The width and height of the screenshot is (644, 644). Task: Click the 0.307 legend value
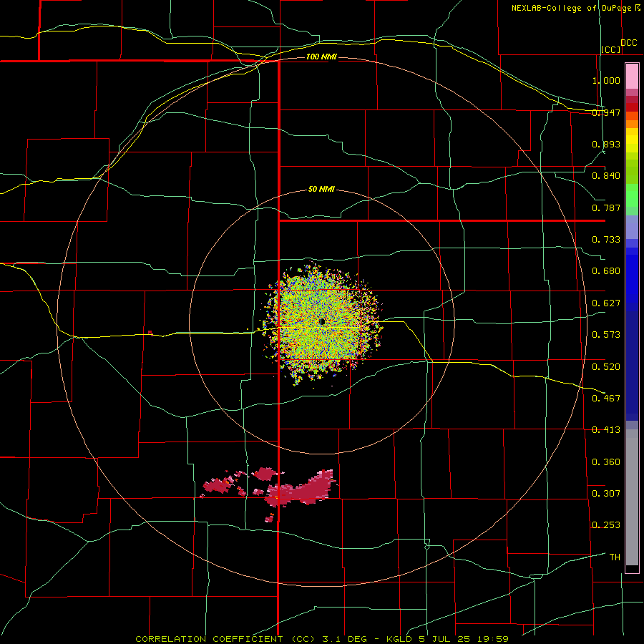pos(606,494)
